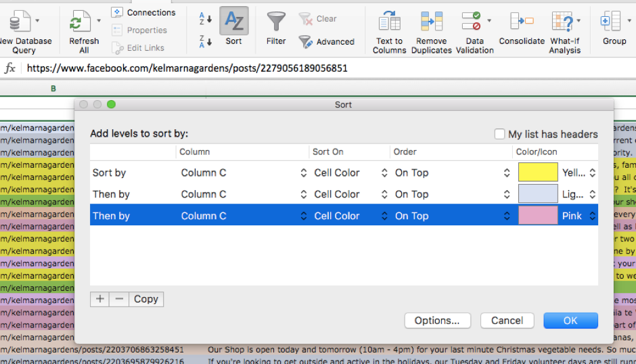636x364 pixels.
Task: Expand the Refresh All dropdown arrow
Action: [x=99, y=20]
